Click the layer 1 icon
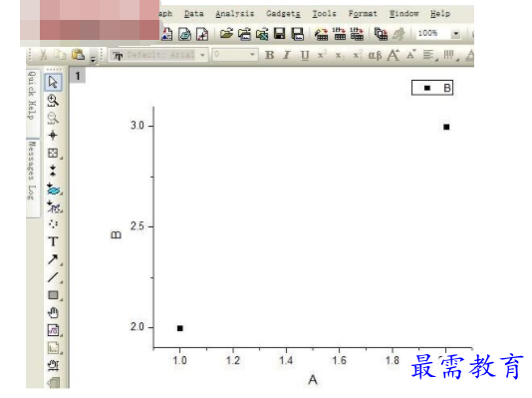This screenshot has height=398, width=532. [x=78, y=76]
